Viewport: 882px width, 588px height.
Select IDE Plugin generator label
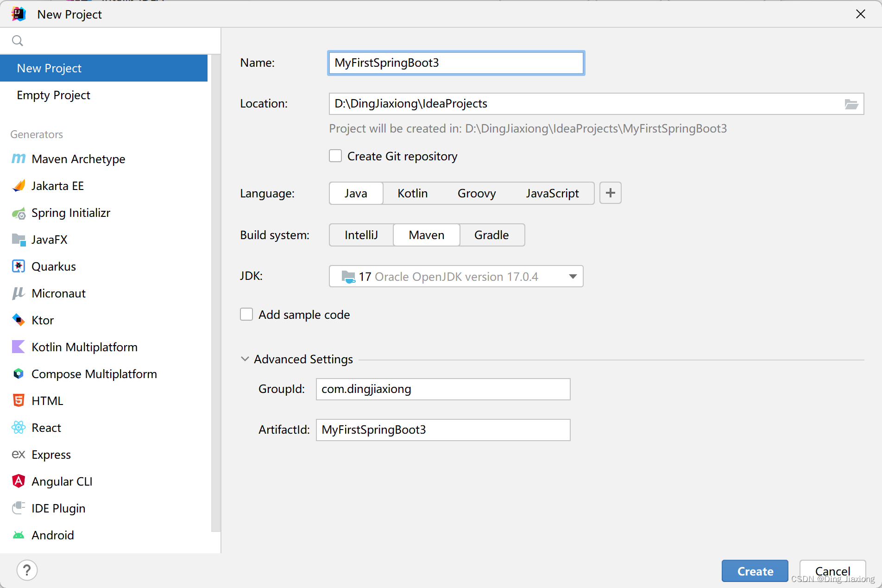(58, 508)
